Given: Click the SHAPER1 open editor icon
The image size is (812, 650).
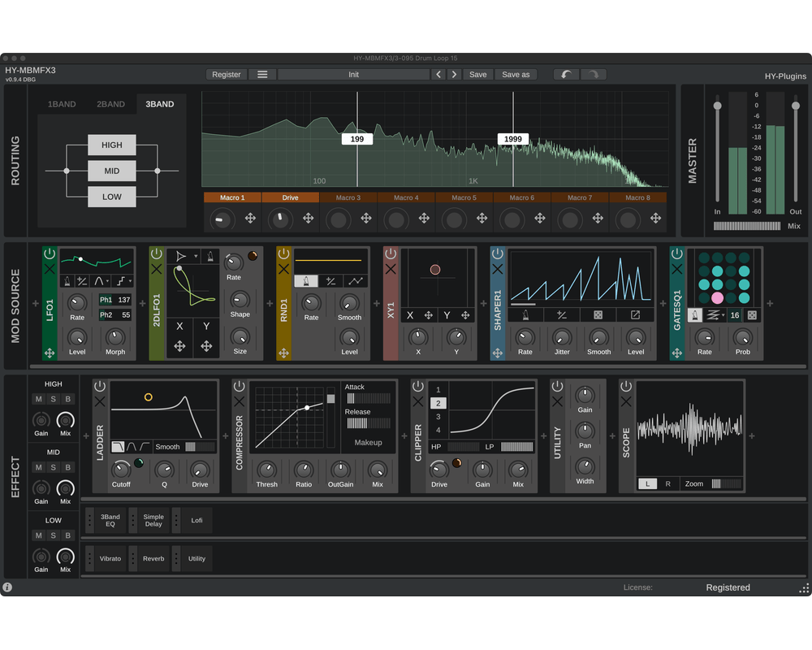Looking at the screenshot, I should coord(635,315).
